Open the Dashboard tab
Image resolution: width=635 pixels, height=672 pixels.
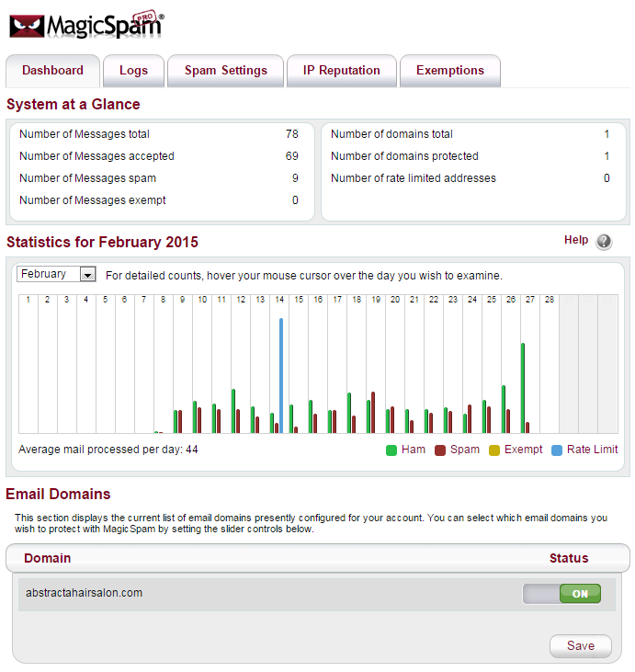[52, 71]
